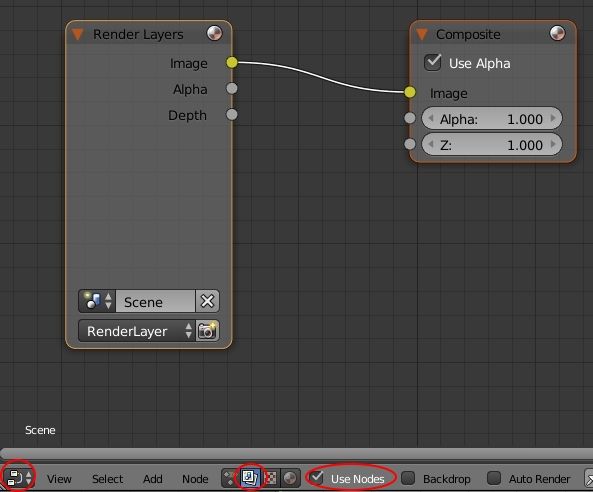Open the View menu

(x=59, y=479)
